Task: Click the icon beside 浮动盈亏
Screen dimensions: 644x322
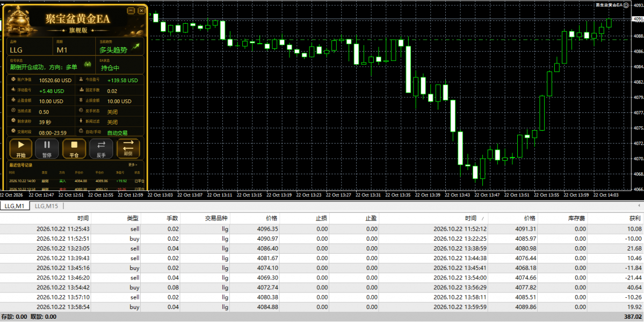Action: pyautogui.click(x=13, y=89)
